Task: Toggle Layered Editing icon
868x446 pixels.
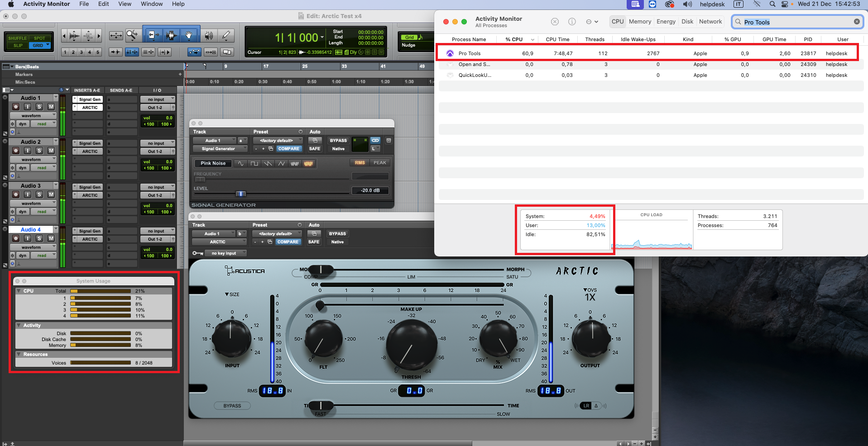Action: (227, 52)
